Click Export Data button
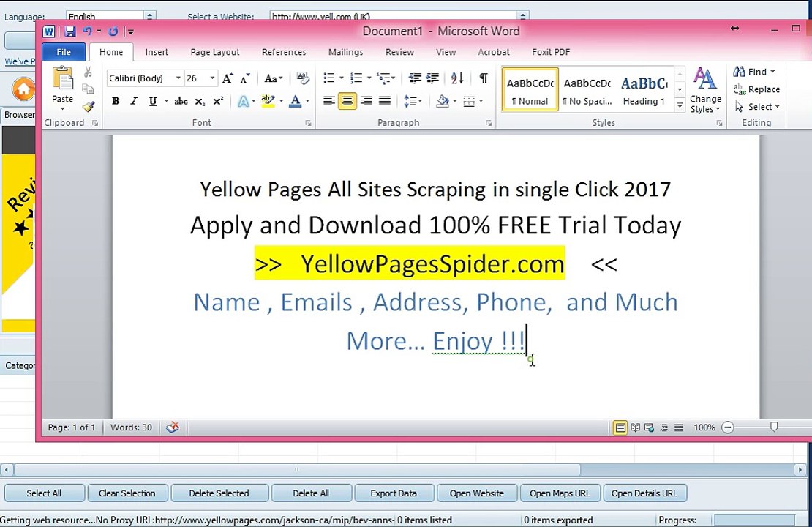 [394, 493]
